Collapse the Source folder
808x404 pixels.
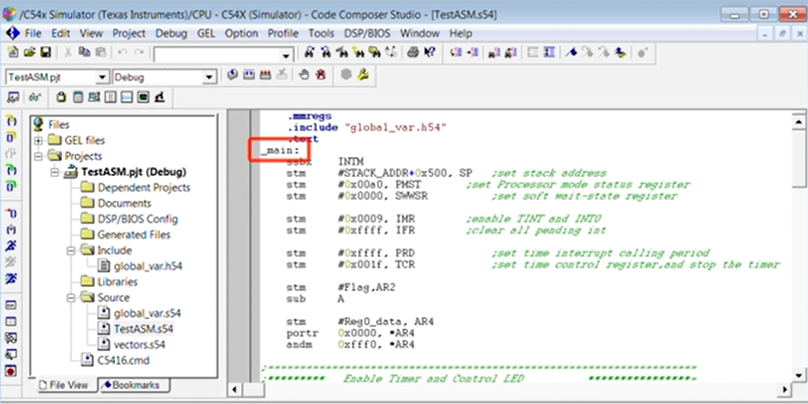tap(71, 297)
